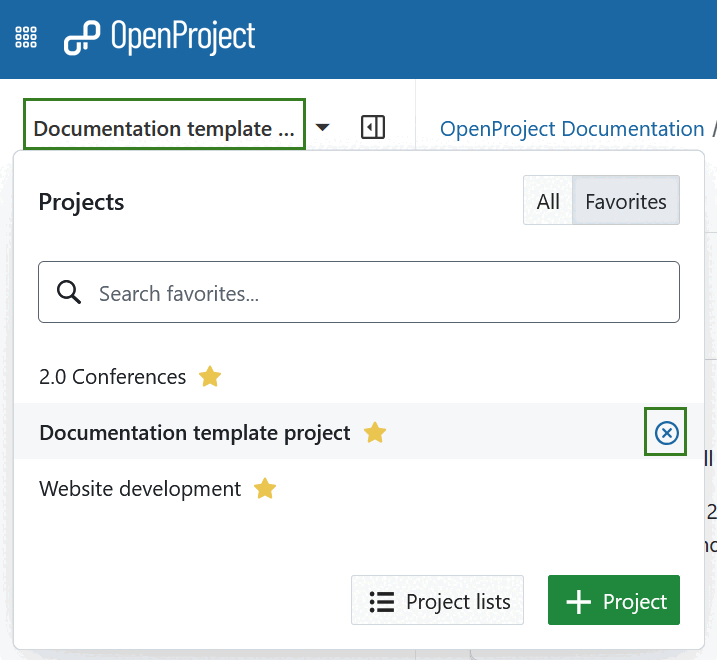The image size is (717, 660).
Task: Expand project selector dropdown arrow
Action: [x=322, y=128]
